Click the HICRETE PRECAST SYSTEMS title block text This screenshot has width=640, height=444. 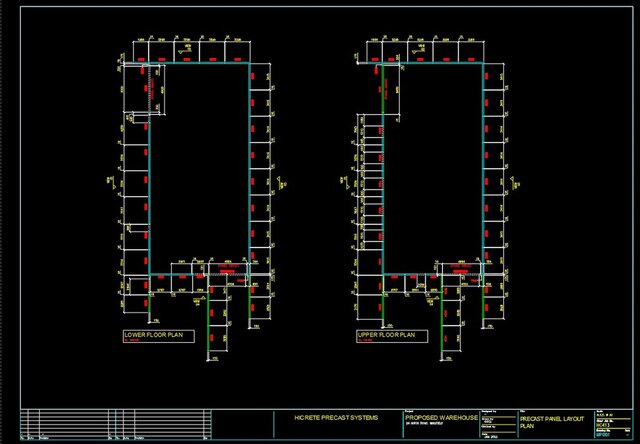pos(337,416)
